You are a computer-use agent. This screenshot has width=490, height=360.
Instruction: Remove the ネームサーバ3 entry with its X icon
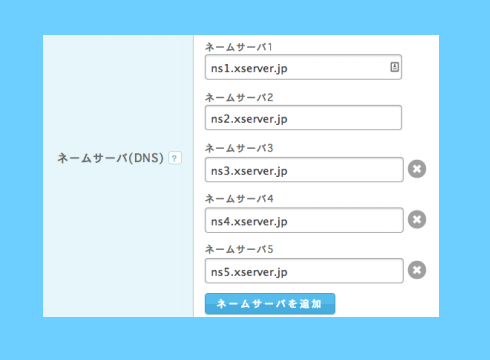[417, 169]
